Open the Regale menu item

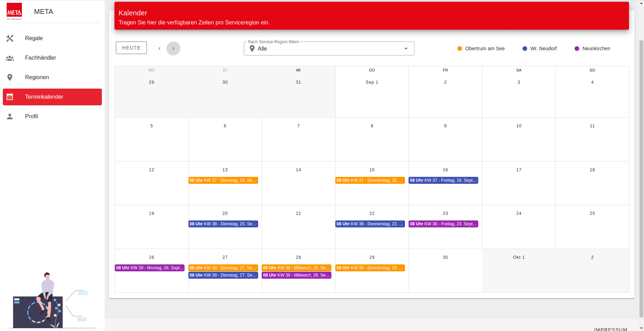click(34, 38)
